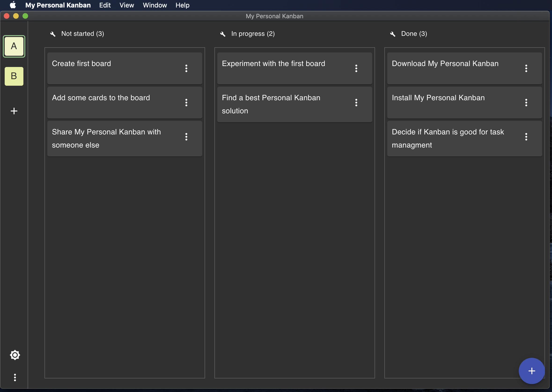Screen dimensions: 552x392
Task: Open the Edit menu
Action: [105, 5]
